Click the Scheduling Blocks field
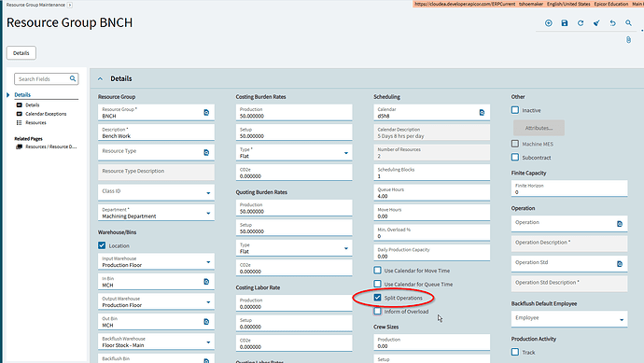Image resolution: width=644 pixels, height=363 pixels. [x=431, y=173]
